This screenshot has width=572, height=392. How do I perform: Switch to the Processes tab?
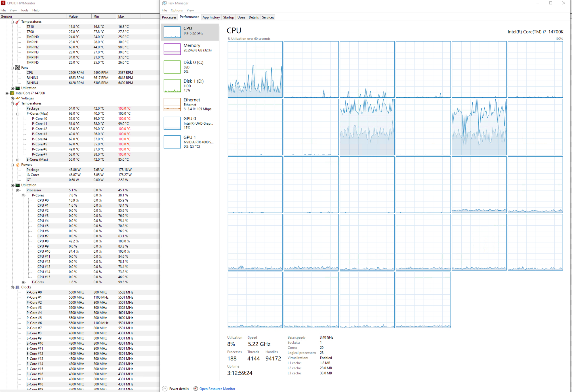click(169, 17)
